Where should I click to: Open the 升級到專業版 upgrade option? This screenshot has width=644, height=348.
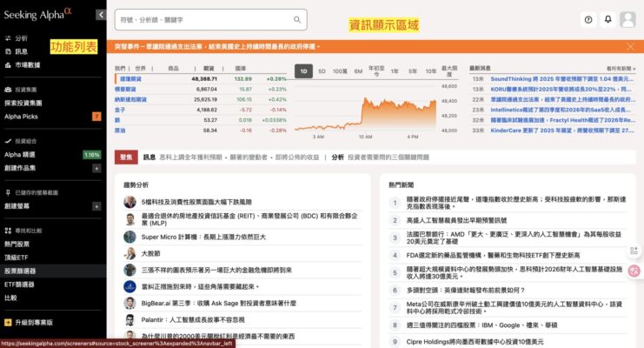tap(33, 322)
